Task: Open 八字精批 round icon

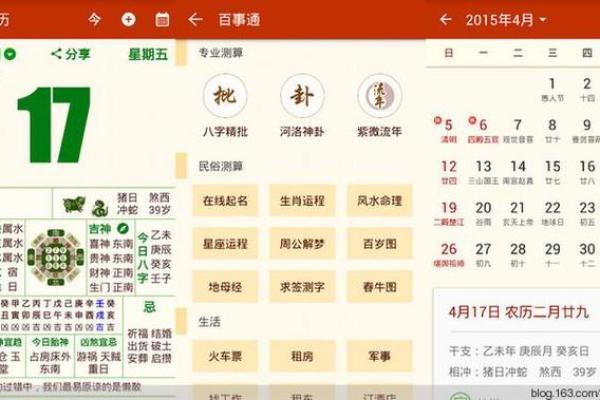Action: [225, 96]
